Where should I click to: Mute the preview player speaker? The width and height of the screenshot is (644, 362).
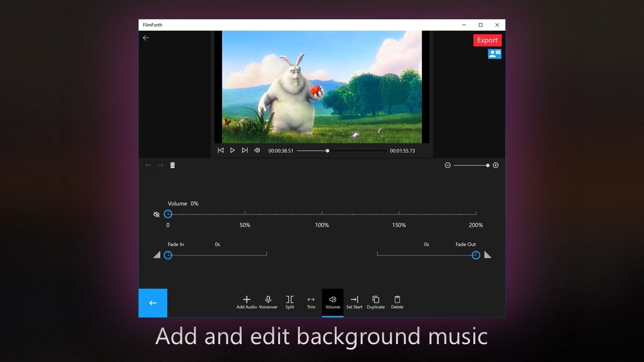coord(257,150)
